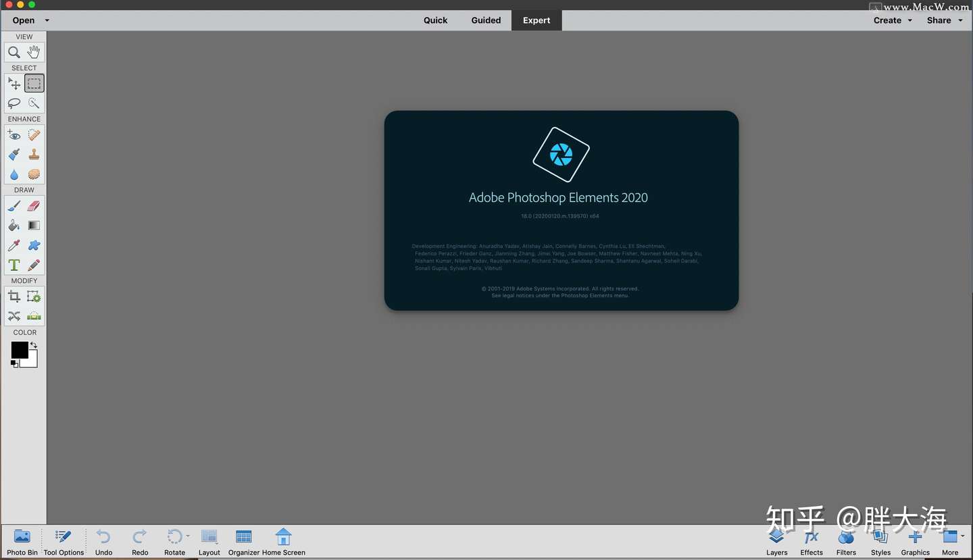
Task: Select the Sponge tool
Action: [x=34, y=174]
